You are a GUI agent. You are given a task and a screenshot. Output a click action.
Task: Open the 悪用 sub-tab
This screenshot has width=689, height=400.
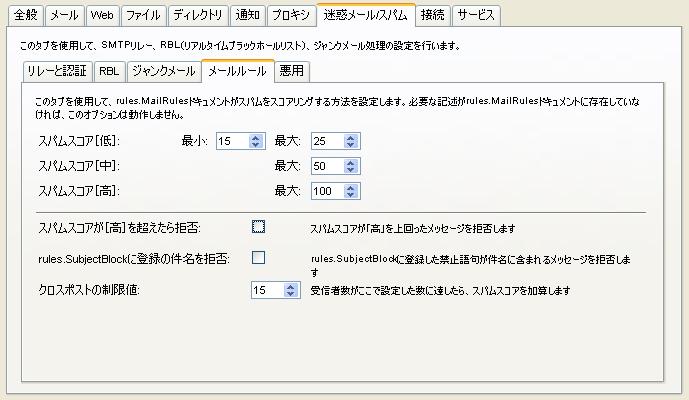(x=292, y=71)
